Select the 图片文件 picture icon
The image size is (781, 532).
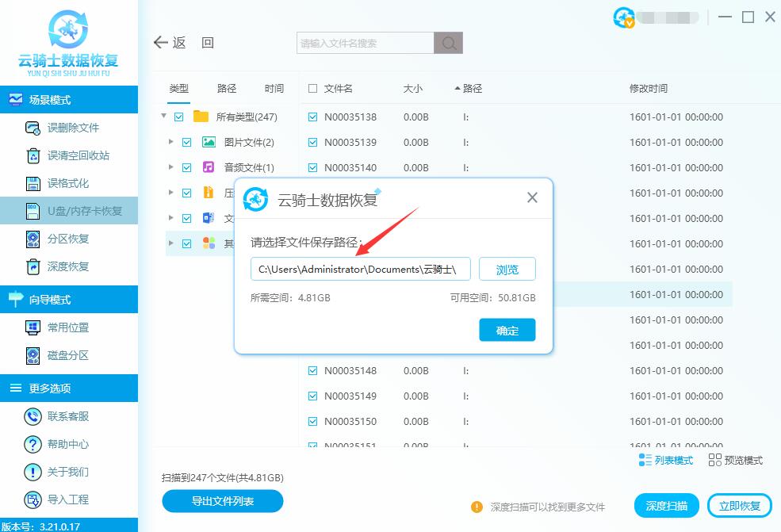click(209, 143)
